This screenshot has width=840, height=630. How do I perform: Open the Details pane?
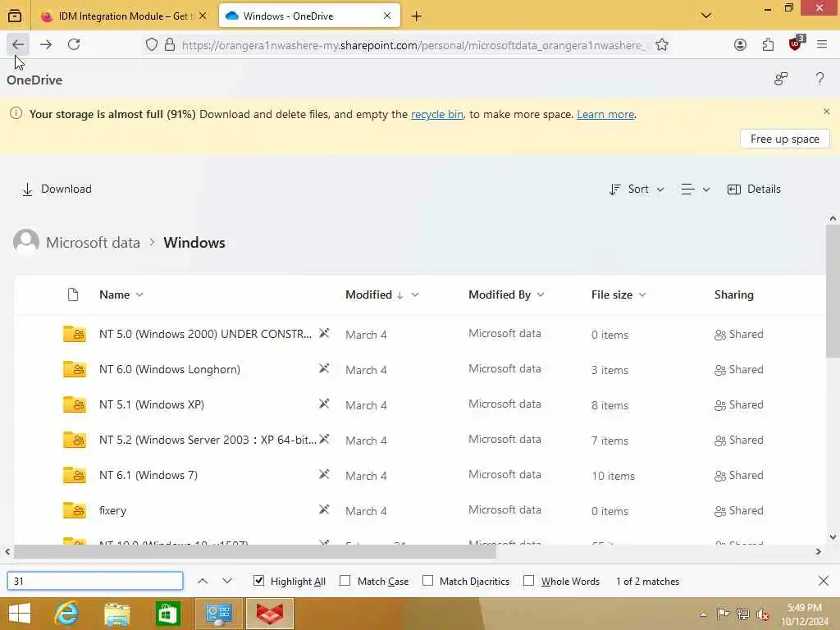point(754,189)
